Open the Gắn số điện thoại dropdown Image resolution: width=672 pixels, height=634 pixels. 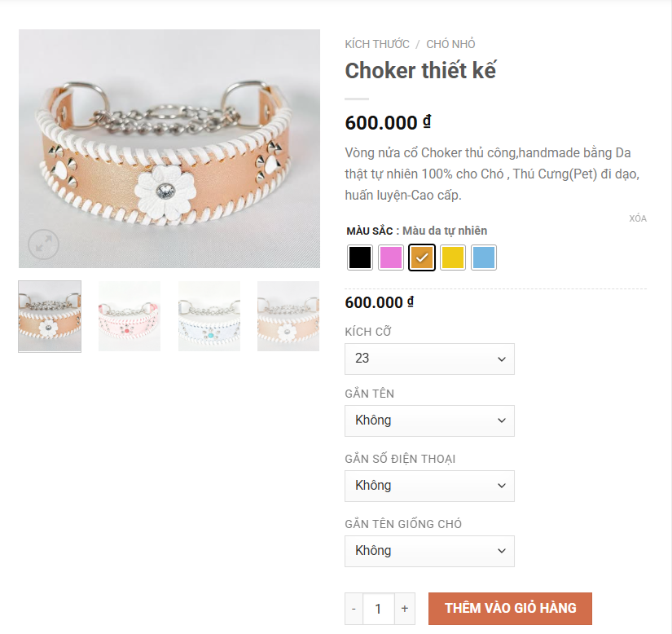click(429, 486)
